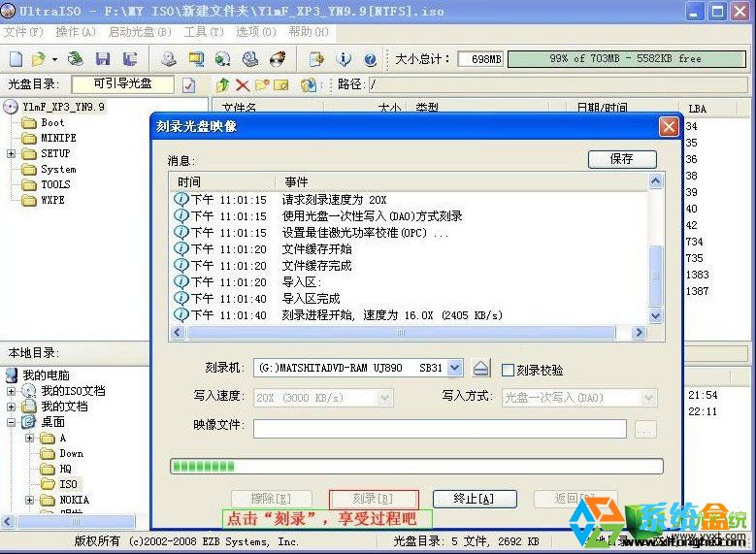Screen dimensions: 756x554
Task: Enable the 刻录校验 verify checkbox
Action: tap(507, 370)
